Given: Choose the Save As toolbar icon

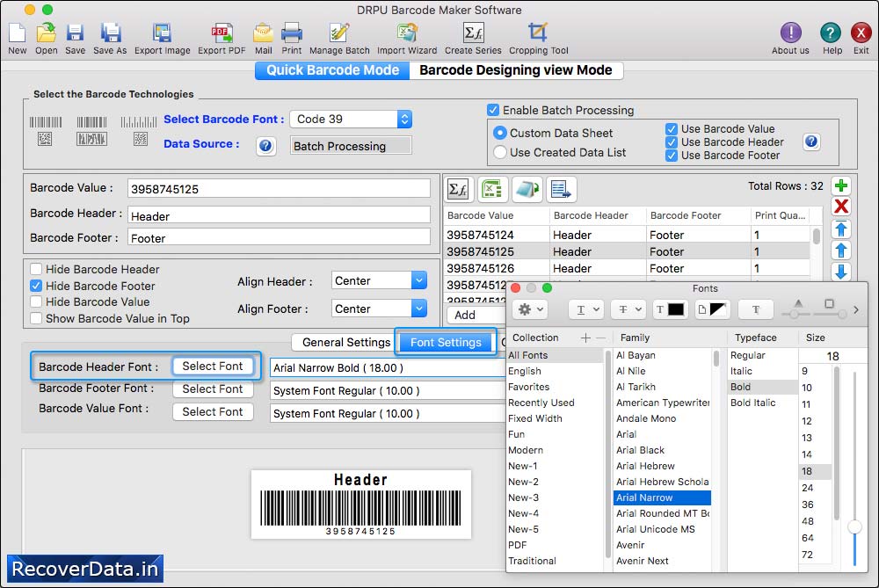Looking at the screenshot, I should [x=111, y=33].
